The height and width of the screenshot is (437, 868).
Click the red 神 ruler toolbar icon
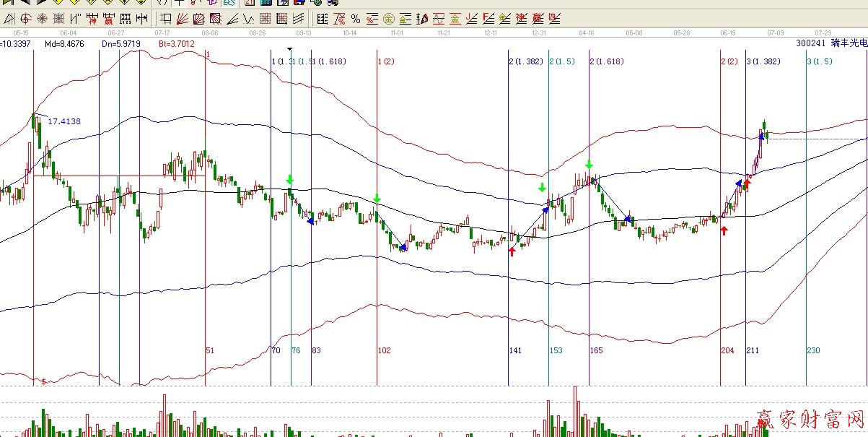pos(92,19)
